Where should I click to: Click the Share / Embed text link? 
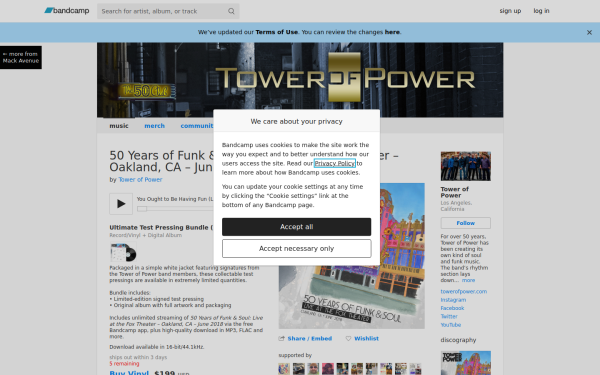coord(310,339)
